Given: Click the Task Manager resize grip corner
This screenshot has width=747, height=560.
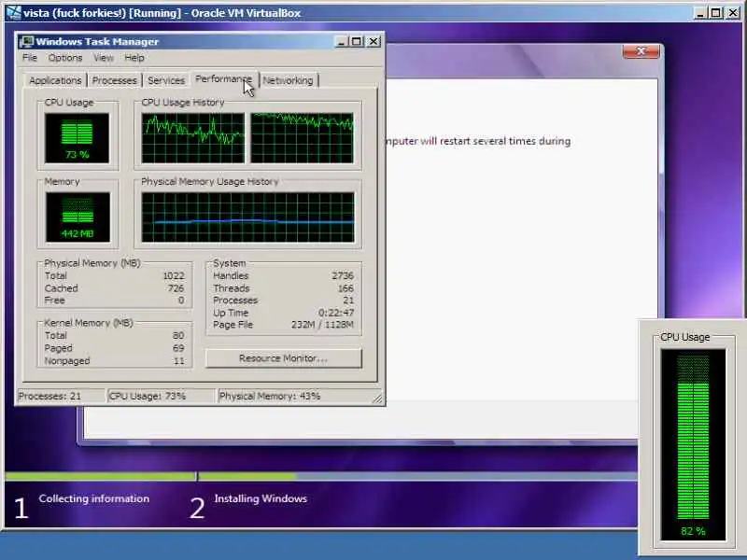Looking at the screenshot, I should tap(377, 399).
